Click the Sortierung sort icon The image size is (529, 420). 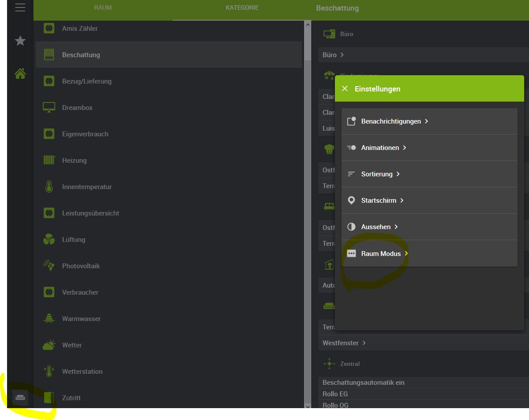point(351,174)
